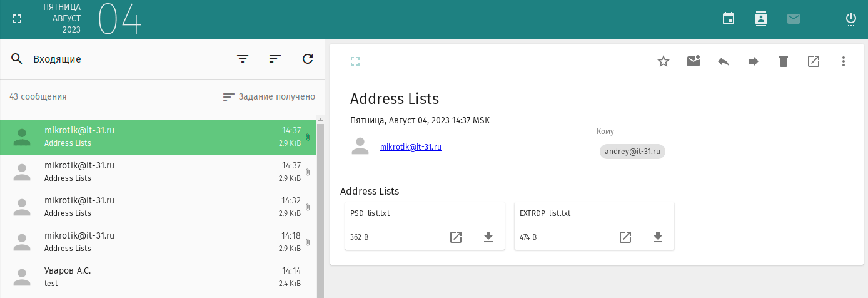Click avatar of the Уваров А.С. message
This screenshot has width=868, height=298.
[22, 277]
